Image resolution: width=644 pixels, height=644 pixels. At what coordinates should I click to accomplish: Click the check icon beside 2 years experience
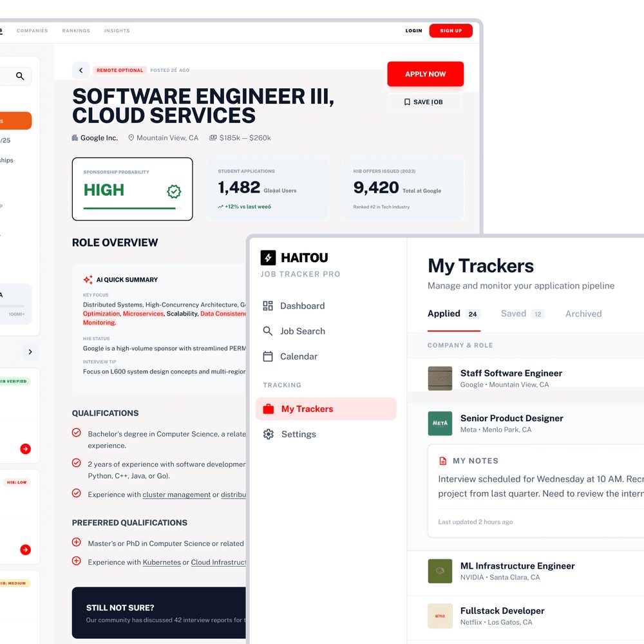pos(77,463)
